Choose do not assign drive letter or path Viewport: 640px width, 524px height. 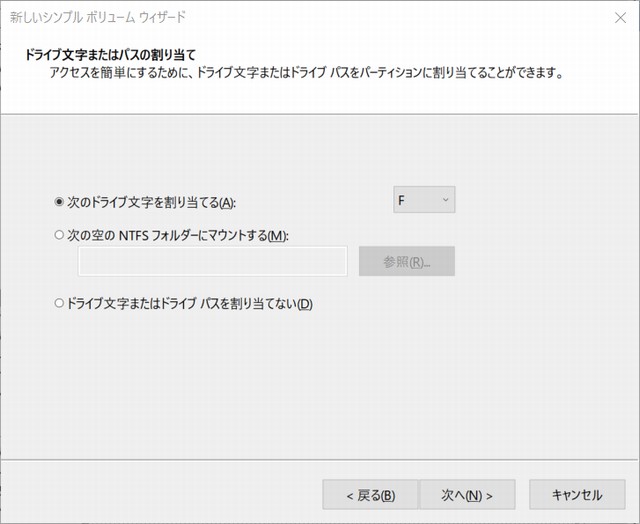click(59, 304)
